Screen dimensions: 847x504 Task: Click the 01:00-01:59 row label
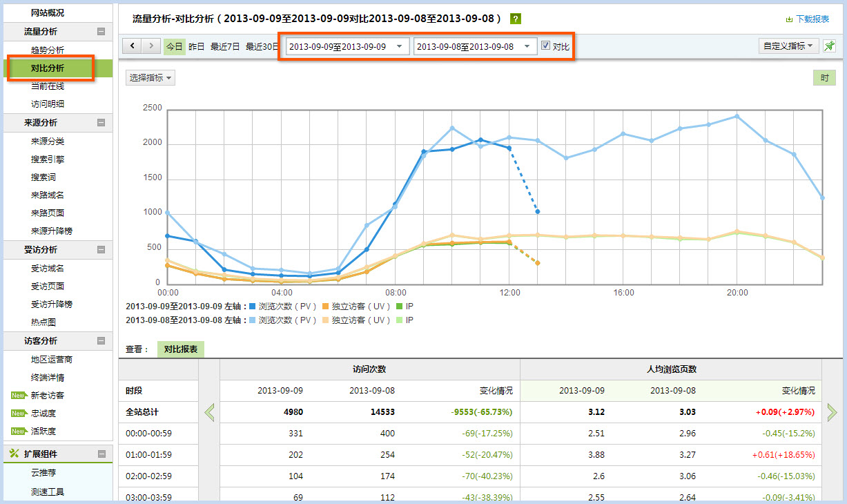pos(148,454)
